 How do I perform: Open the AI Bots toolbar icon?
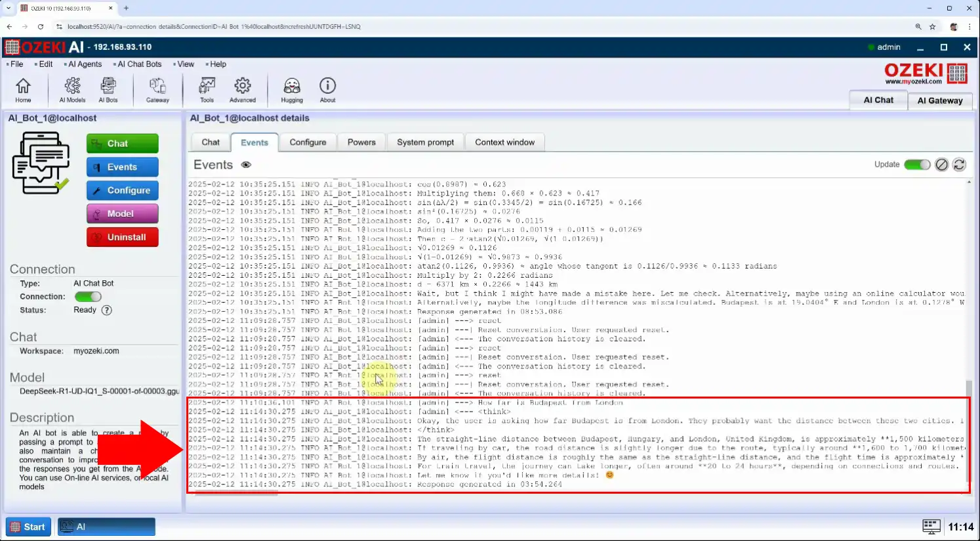pos(108,90)
